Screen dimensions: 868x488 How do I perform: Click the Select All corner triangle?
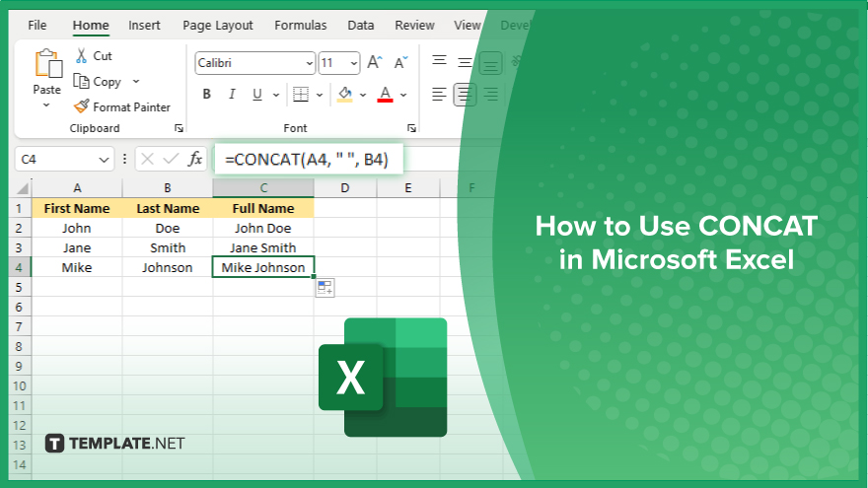pyautogui.click(x=22, y=188)
